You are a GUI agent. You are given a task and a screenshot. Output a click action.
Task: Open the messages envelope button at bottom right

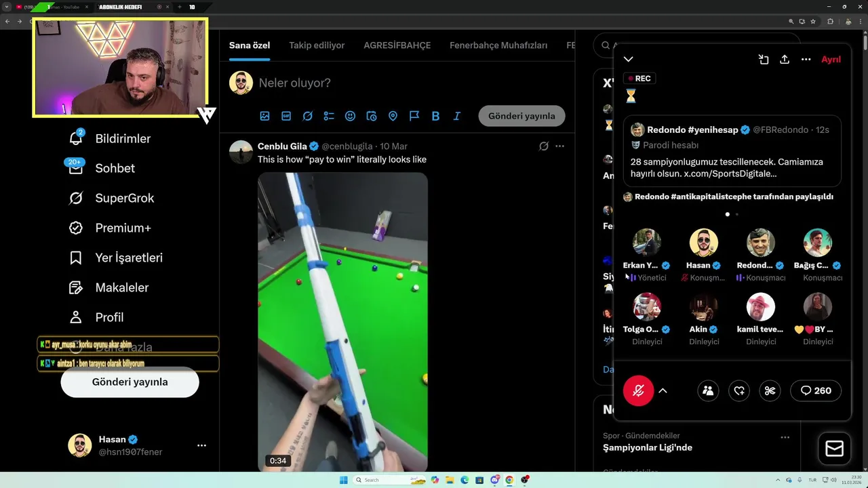tap(835, 449)
